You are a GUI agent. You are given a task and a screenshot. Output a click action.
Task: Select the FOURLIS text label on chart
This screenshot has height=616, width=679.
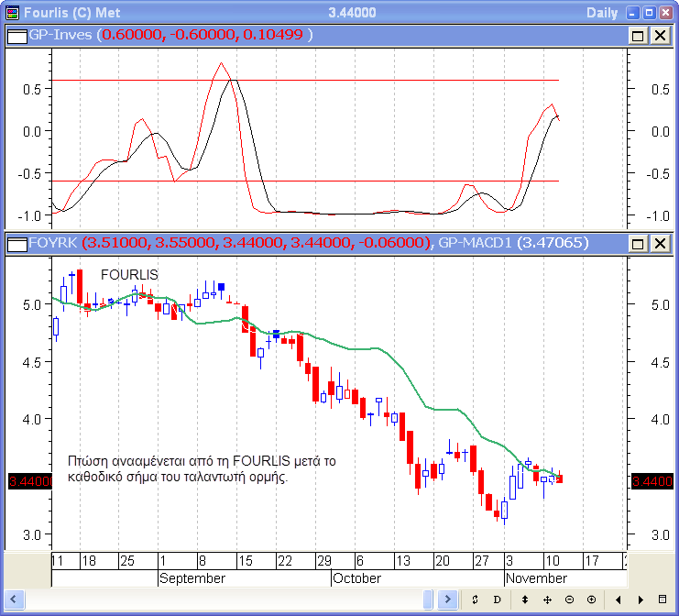pyautogui.click(x=129, y=275)
